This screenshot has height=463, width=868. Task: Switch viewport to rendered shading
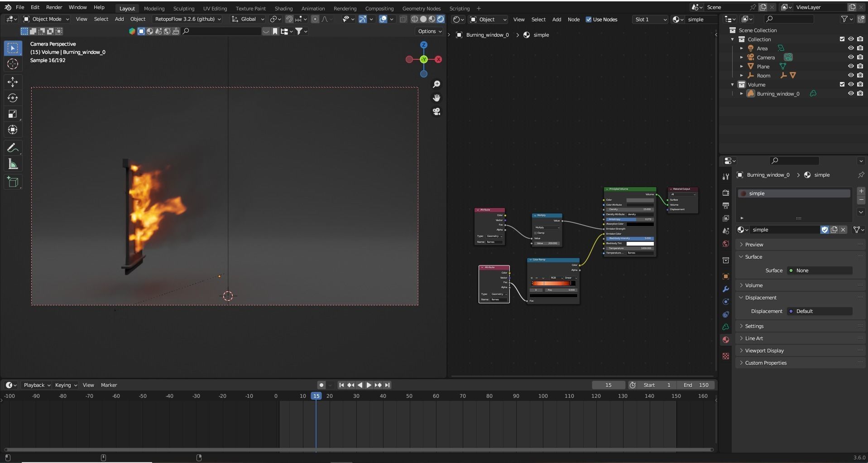point(441,19)
